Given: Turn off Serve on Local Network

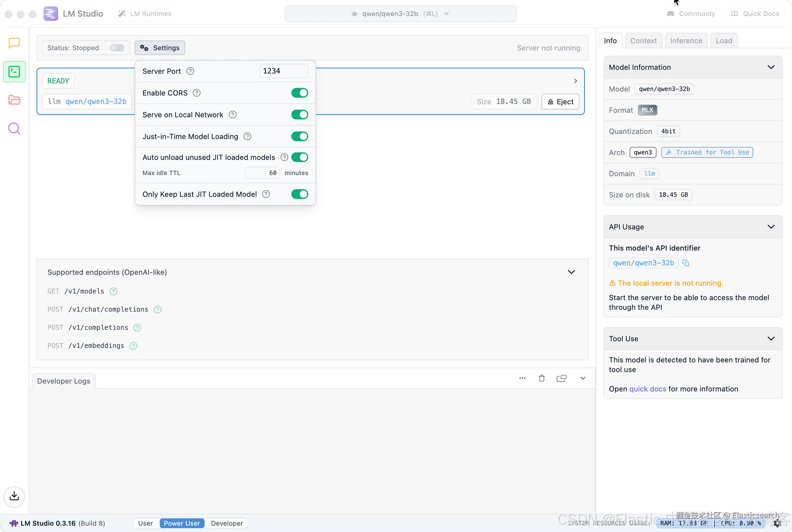Looking at the screenshot, I should point(299,115).
